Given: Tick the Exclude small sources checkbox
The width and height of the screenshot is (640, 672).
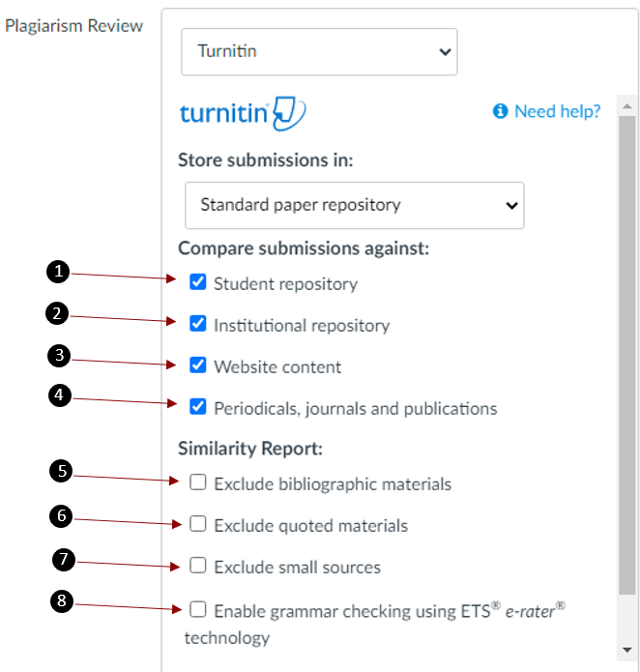Looking at the screenshot, I should point(198,566).
